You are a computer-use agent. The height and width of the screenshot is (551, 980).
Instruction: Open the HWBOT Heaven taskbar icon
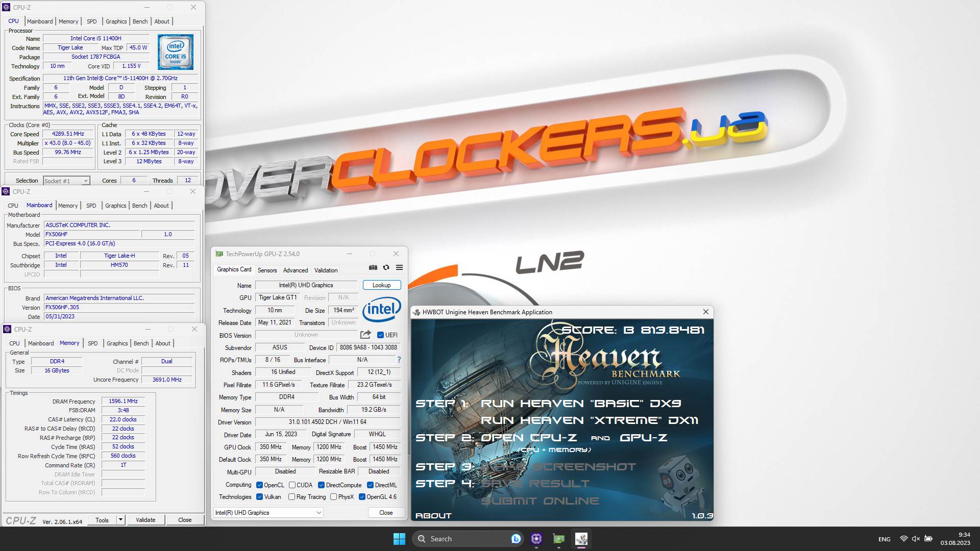(581, 539)
